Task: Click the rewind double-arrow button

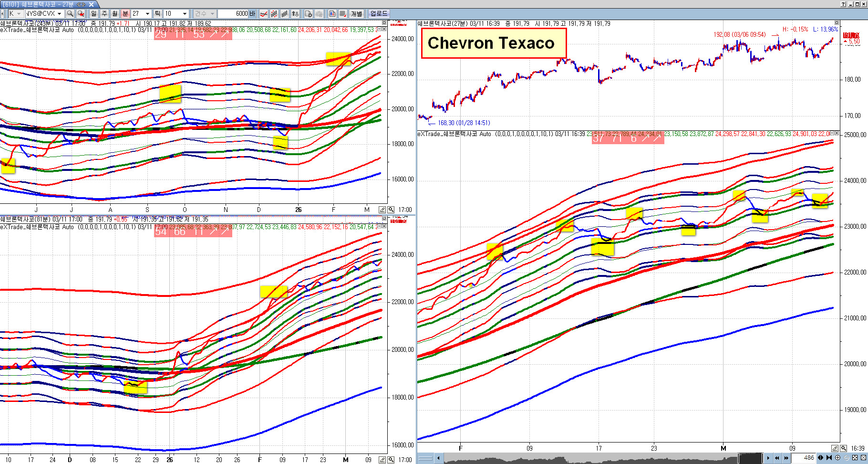Action: pos(777,458)
